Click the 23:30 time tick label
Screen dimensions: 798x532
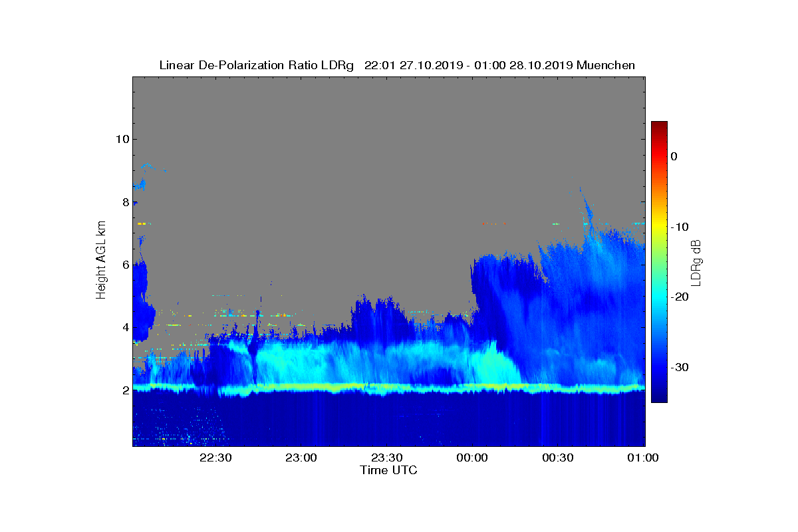click(x=386, y=458)
